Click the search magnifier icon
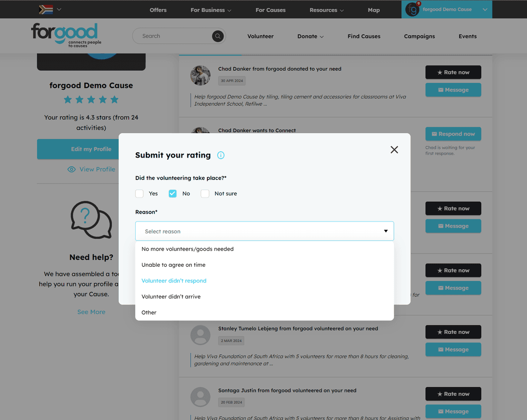Viewport: 527px width, 420px height. [218, 36]
